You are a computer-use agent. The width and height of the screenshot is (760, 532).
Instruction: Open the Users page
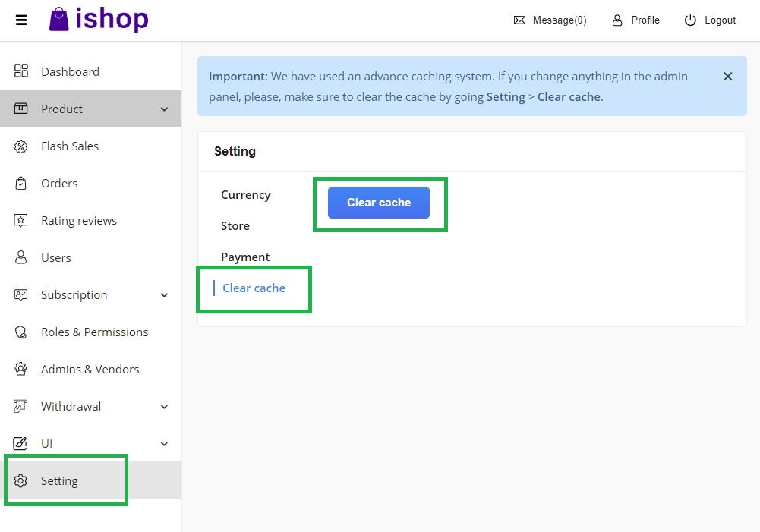click(55, 257)
